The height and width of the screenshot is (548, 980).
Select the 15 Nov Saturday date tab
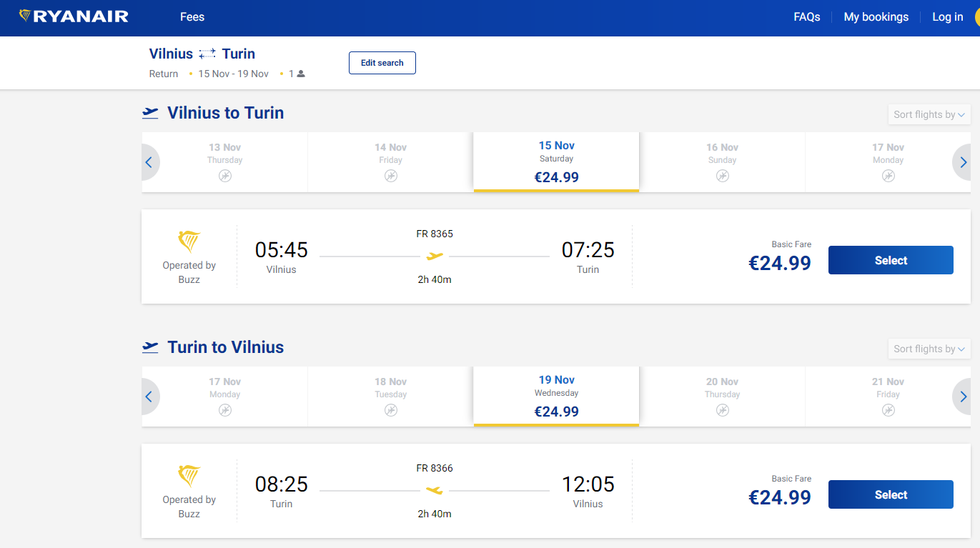556,162
